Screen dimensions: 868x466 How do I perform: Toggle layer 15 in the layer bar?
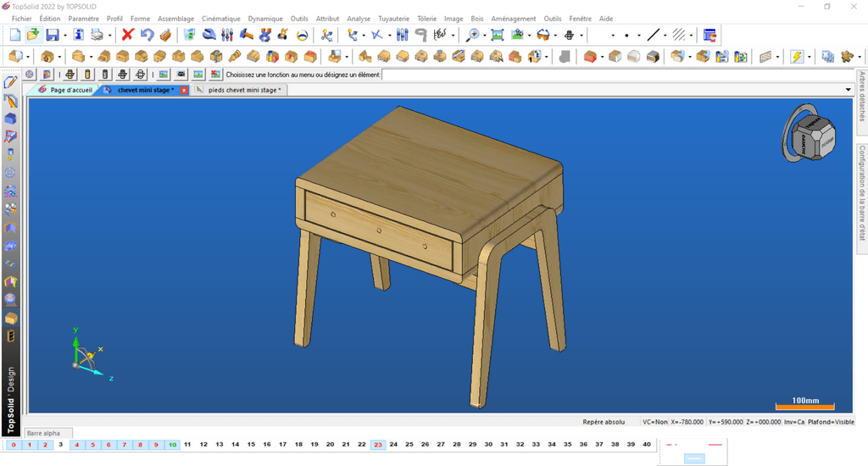[251, 445]
